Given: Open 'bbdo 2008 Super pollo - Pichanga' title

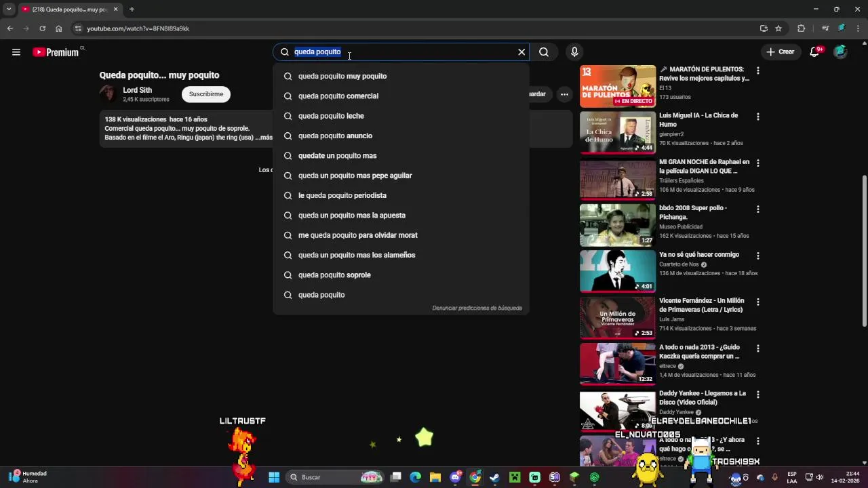Looking at the screenshot, I should (x=693, y=213).
